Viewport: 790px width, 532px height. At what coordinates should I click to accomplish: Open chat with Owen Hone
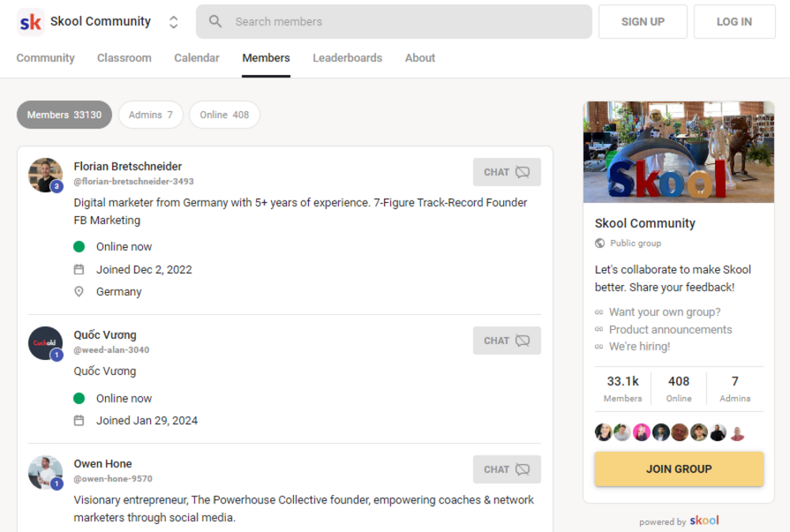[506, 470]
